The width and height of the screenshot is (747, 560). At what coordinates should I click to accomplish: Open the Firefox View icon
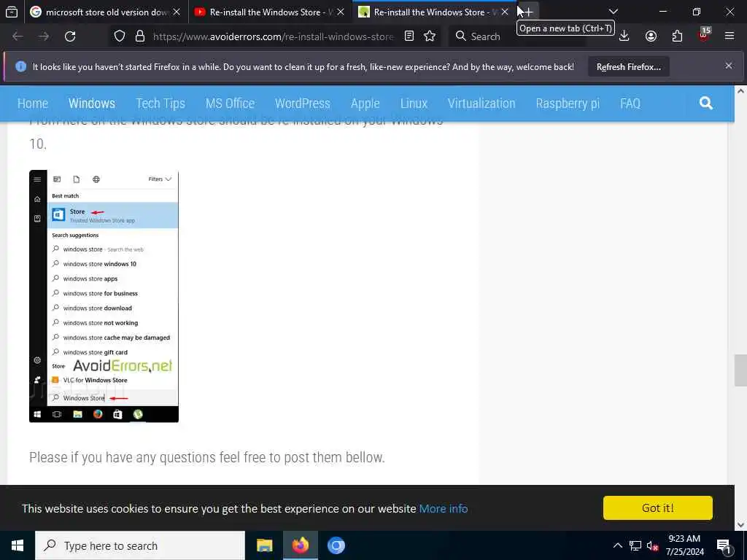pyautogui.click(x=12, y=12)
